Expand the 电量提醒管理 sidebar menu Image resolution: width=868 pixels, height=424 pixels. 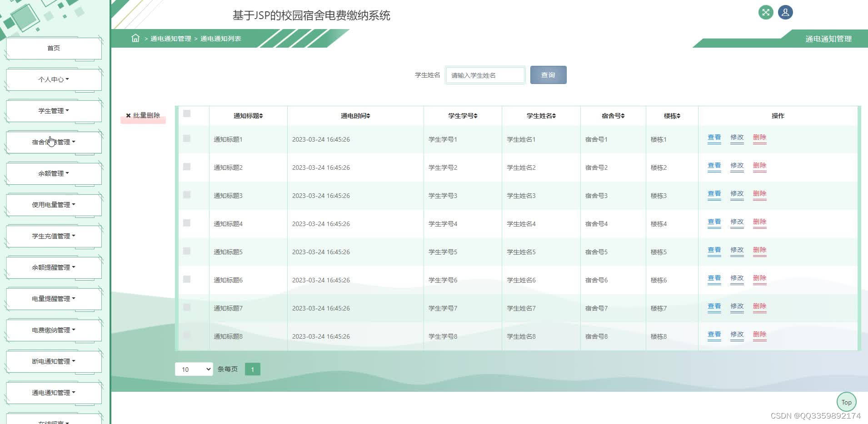pyautogui.click(x=54, y=299)
